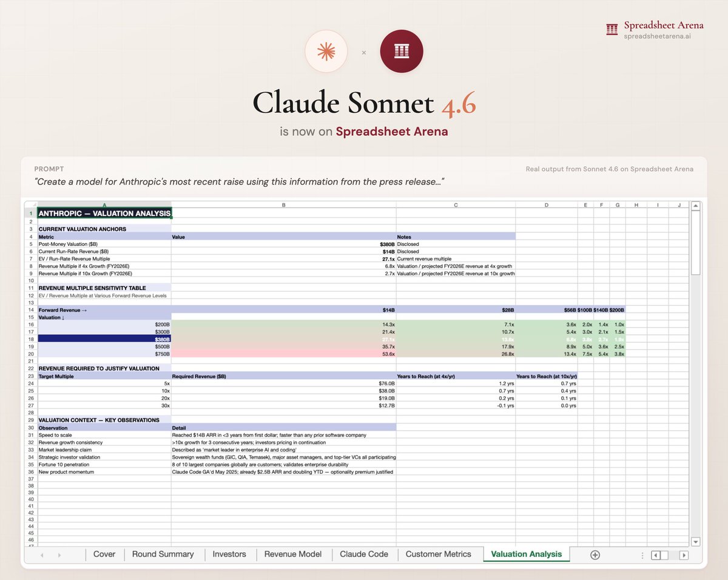
Task: Add a new sheet with the plus button
Action: coord(595,555)
